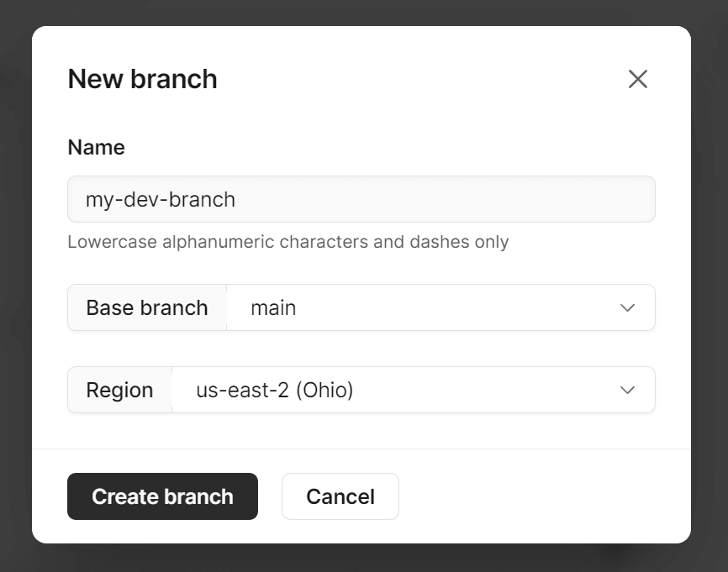
Task: Expand the Region selector chevron
Action: (x=627, y=390)
